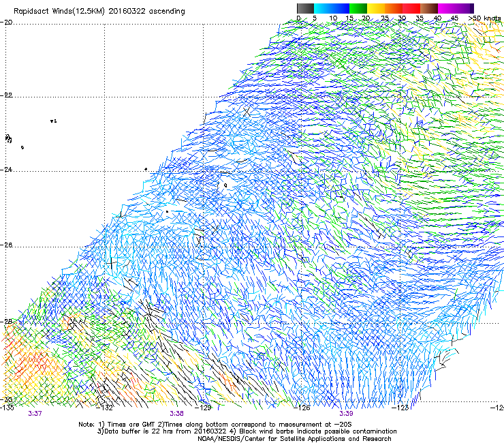504x443 pixels.
Task: Pick the orange 25-30 knots legend color
Action: tap(394, 8)
